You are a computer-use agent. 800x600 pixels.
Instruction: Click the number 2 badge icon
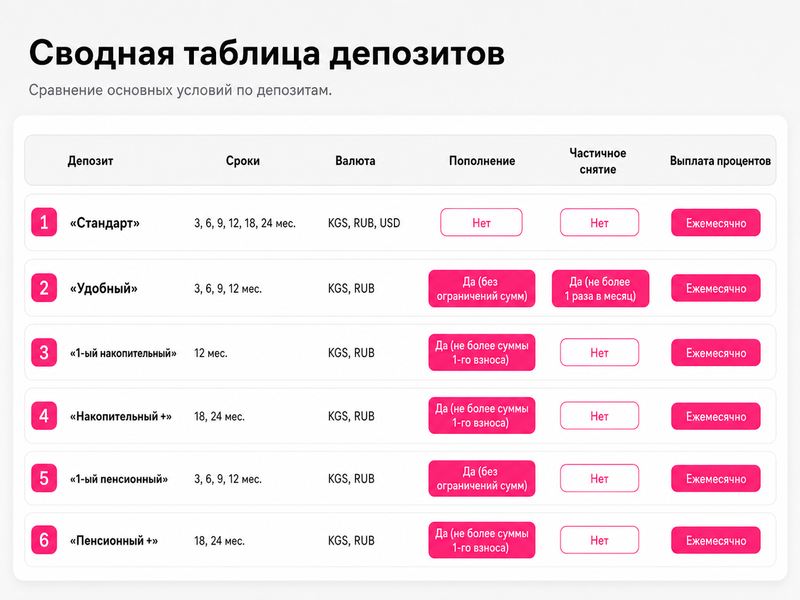pos(44,288)
